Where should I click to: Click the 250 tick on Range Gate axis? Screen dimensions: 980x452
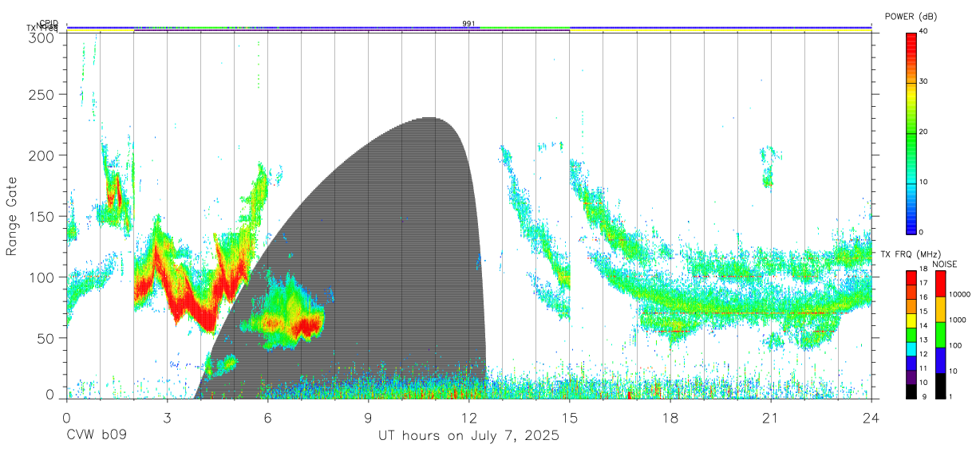click(x=40, y=94)
